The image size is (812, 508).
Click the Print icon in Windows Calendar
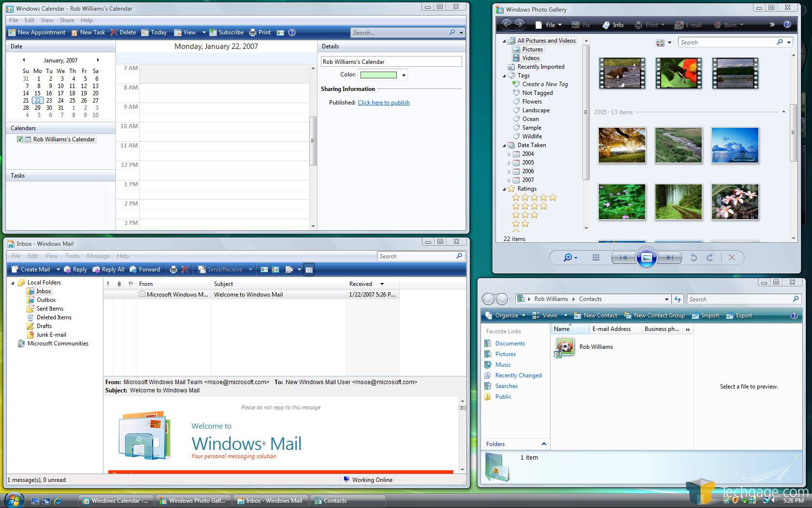[253, 32]
